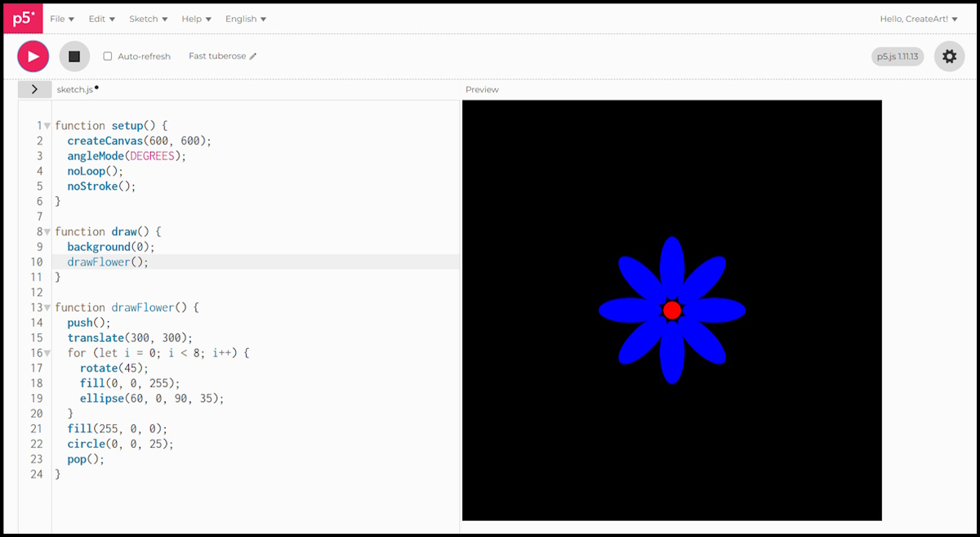
Task: Click the fill(0, 0, 255) code line
Action: [130, 383]
